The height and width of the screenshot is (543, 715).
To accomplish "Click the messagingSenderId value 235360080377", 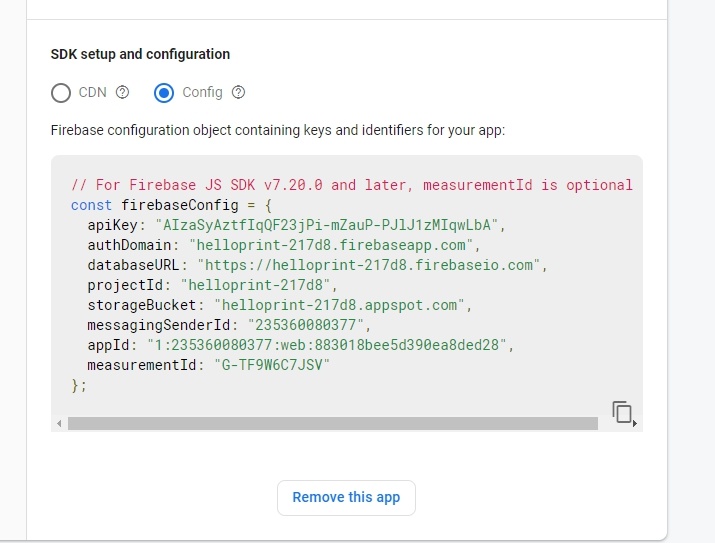I will tap(306, 325).
